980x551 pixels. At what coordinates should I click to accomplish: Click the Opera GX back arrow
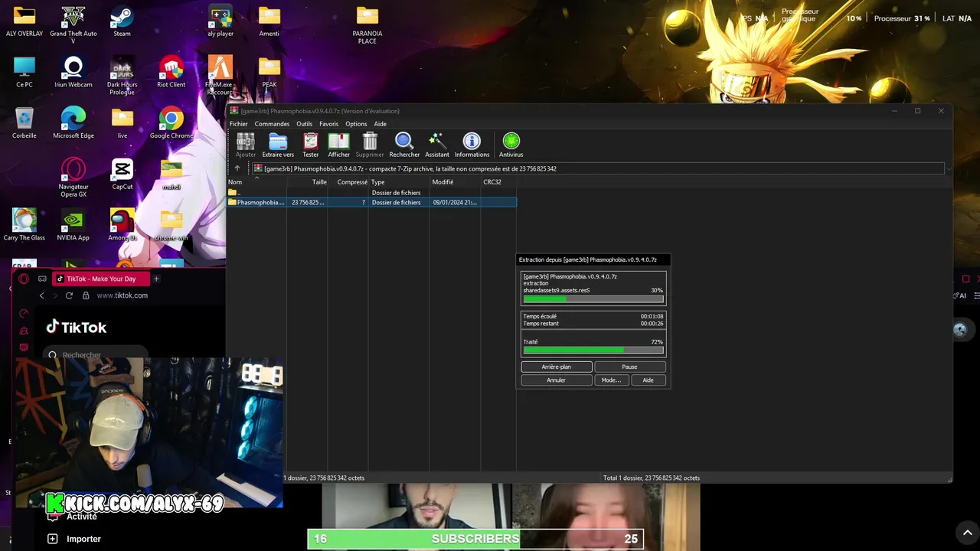42,295
